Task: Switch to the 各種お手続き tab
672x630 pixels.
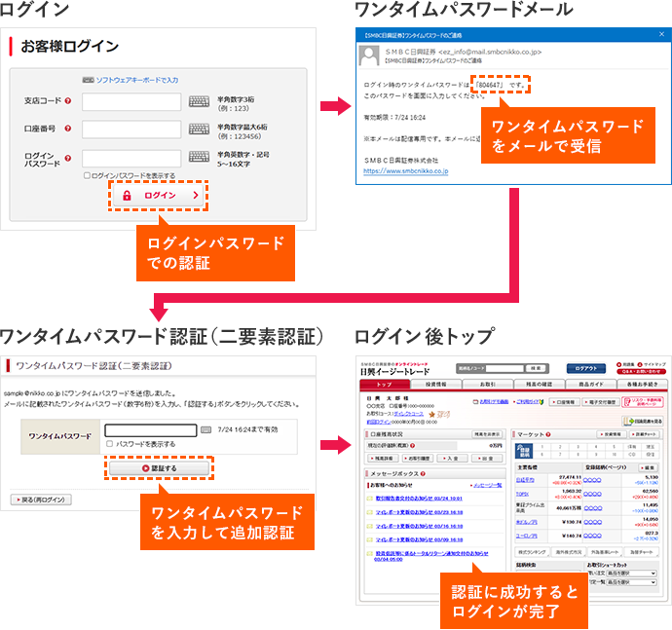Action: click(642, 385)
